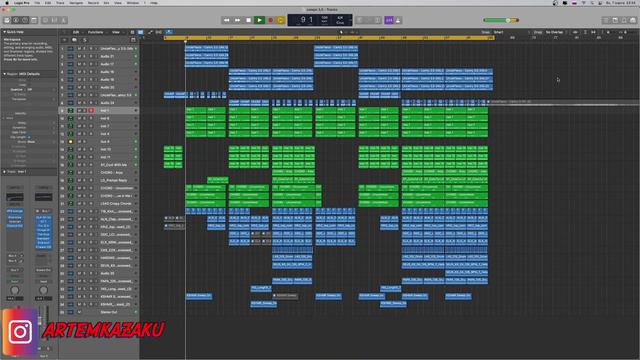Toggle the Inspector button in control bar
The height and width of the screenshot is (360, 640).
point(16,20)
